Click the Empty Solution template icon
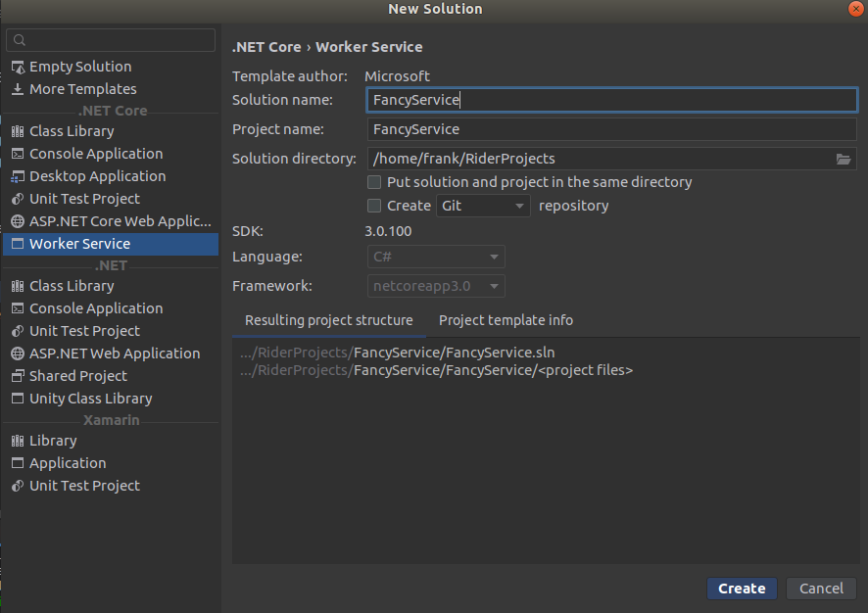The image size is (868, 613). [x=18, y=67]
